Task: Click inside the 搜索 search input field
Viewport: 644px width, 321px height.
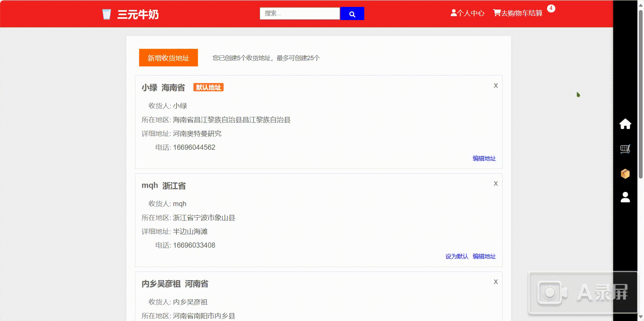Action: click(299, 13)
